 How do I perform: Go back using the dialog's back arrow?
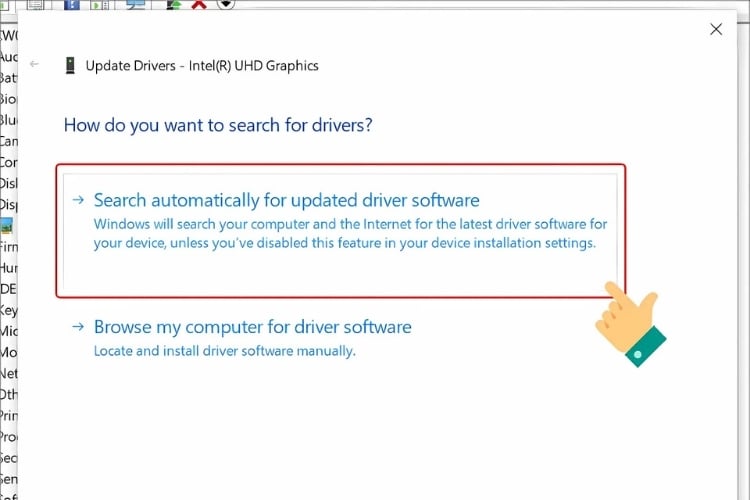(x=35, y=64)
